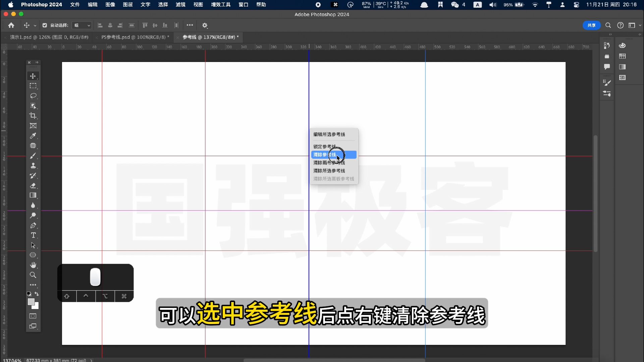Click the foreground color swatch
This screenshot has width=644, height=362.
tap(31, 302)
